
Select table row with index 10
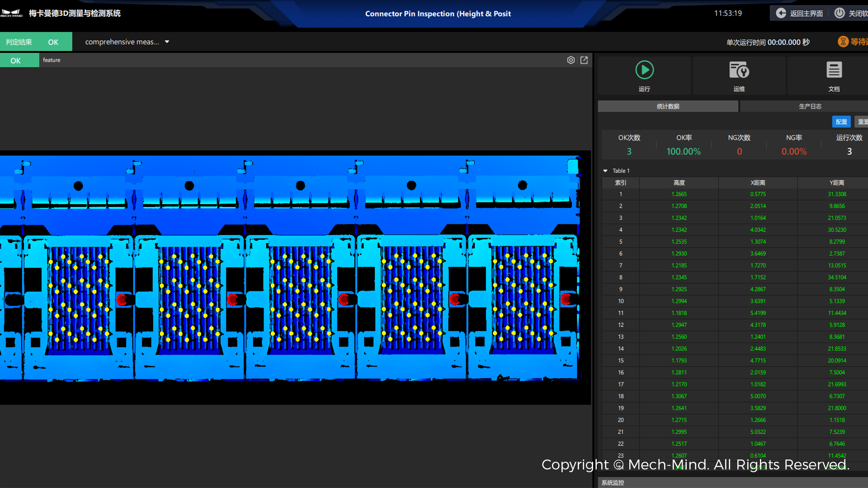[621, 301]
